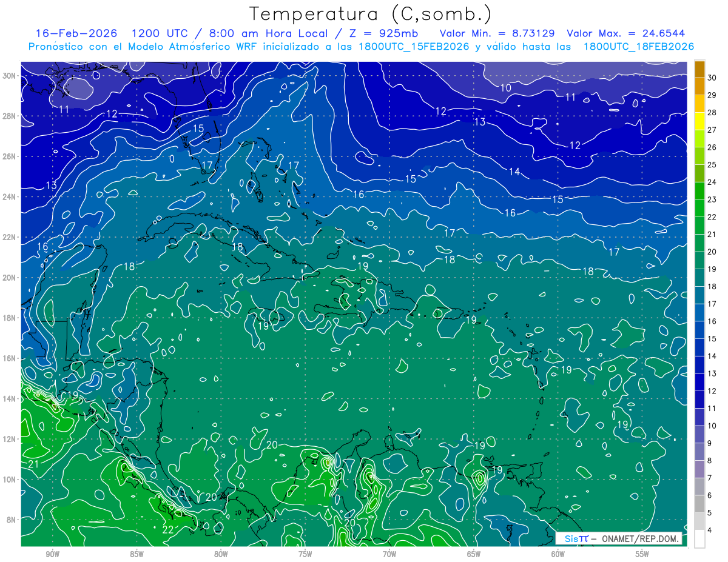This screenshot has height=562, width=728.
Task: Click the "ONAMET/REP.DOM." credit label
Action: (641, 538)
